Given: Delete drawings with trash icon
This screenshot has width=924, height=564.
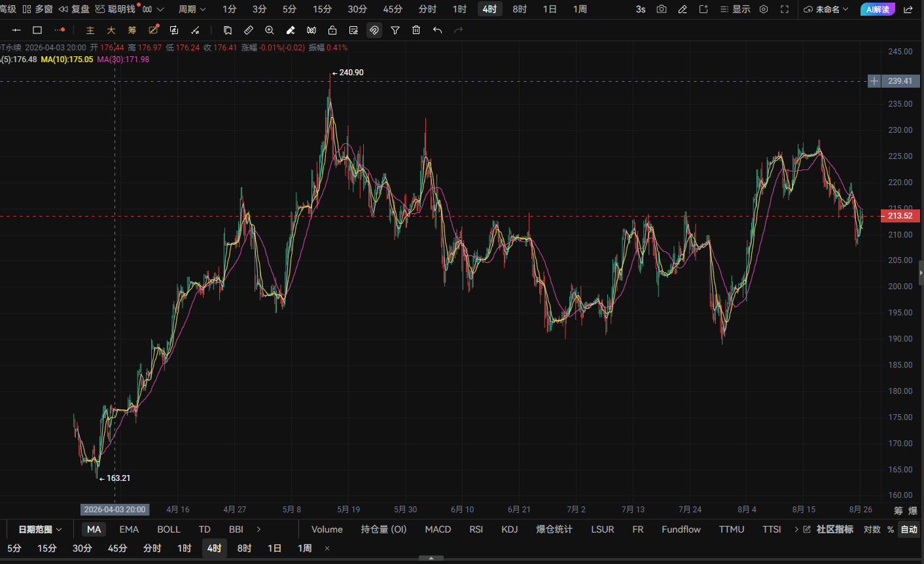Looking at the screenshot, I should click(416, 30).
